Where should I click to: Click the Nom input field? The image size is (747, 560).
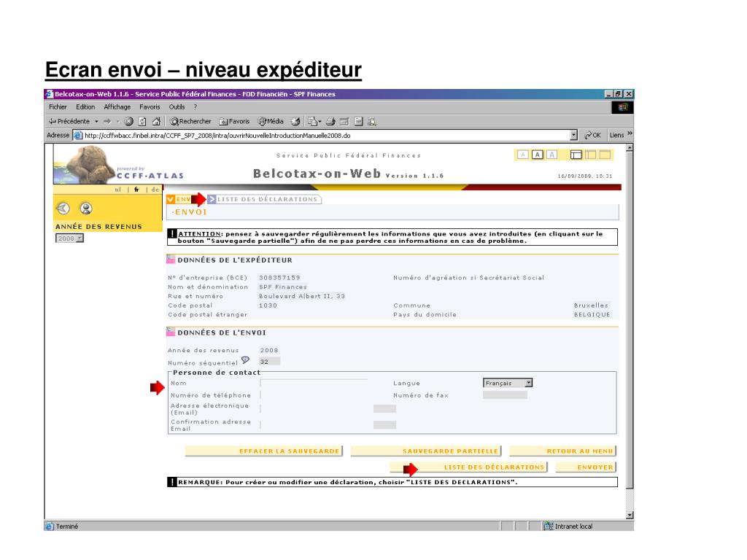314,383
